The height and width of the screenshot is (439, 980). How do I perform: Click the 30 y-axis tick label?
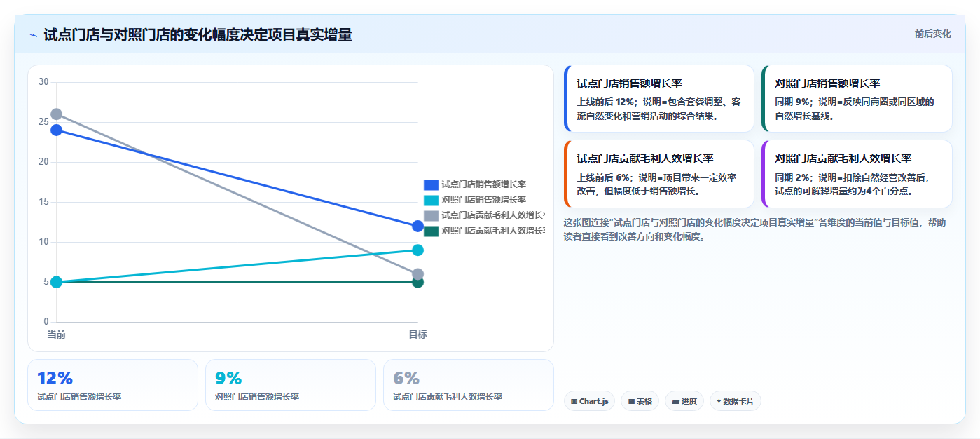pos(43,82)
